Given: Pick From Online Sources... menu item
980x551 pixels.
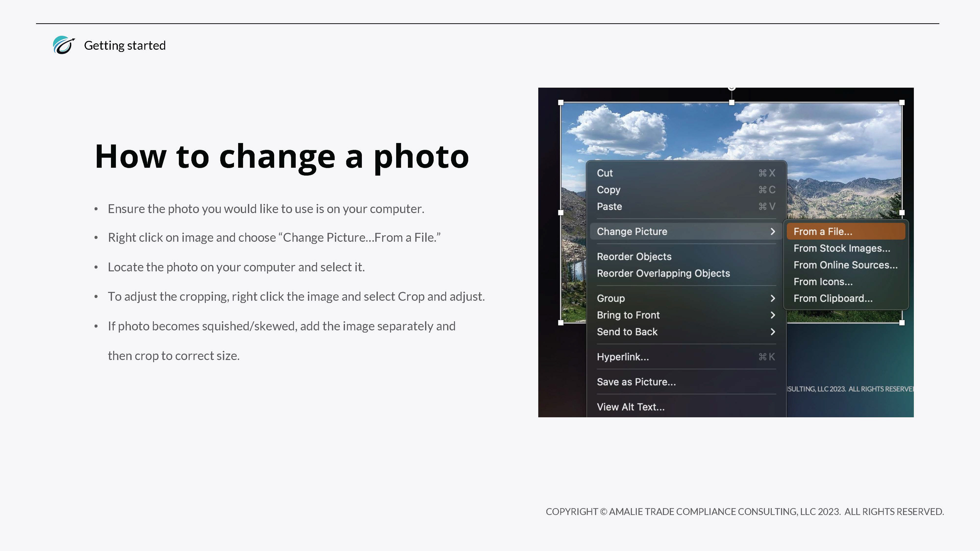Looking at the screenshot, I should 845,265.
